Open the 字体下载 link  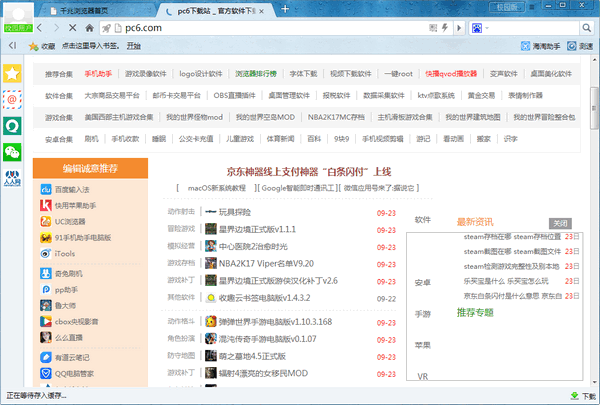click(303, 74)
